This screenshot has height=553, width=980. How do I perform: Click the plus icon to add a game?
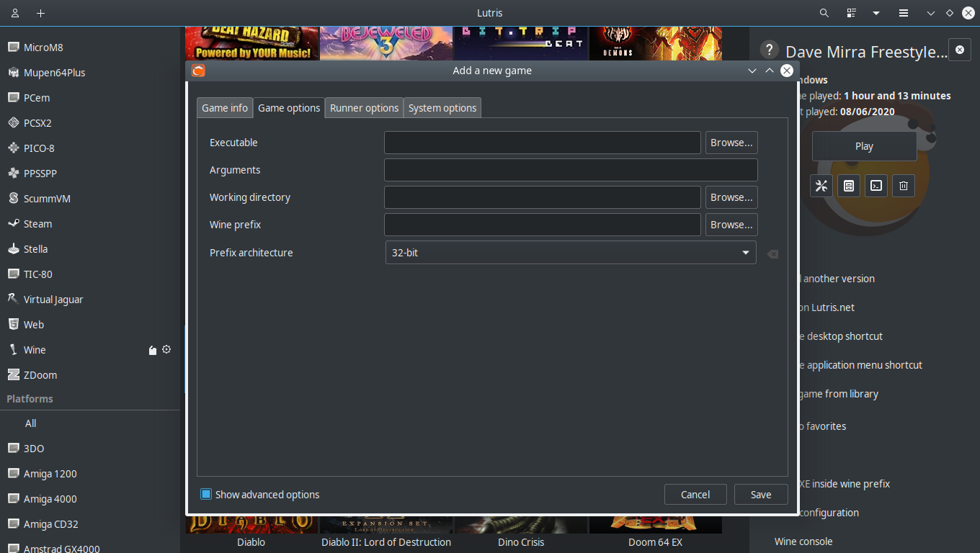coord(41,13)
